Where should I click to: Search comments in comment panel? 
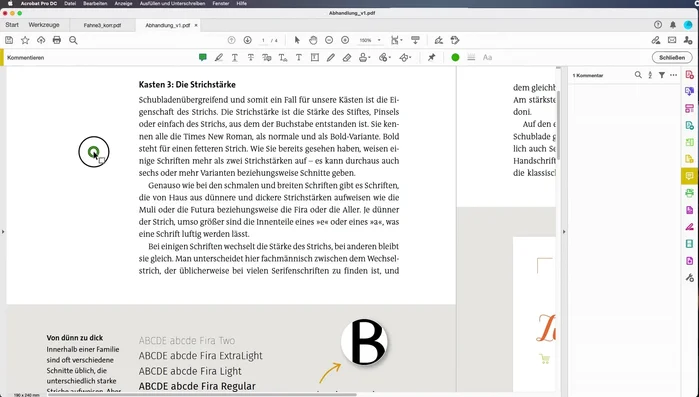pyautogui.click(x=638, y=75)
